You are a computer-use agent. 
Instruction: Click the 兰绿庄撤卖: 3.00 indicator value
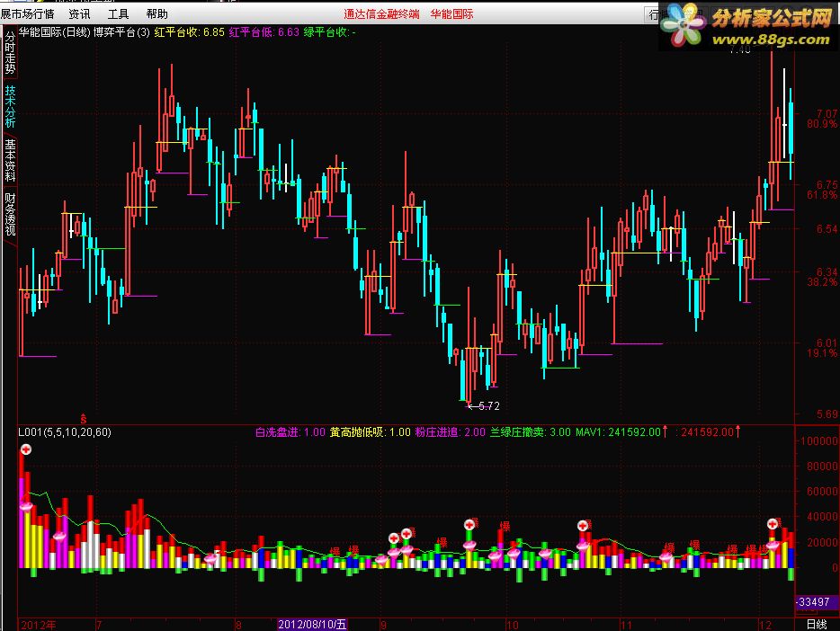pyautogui.click(x=531, y=432)
